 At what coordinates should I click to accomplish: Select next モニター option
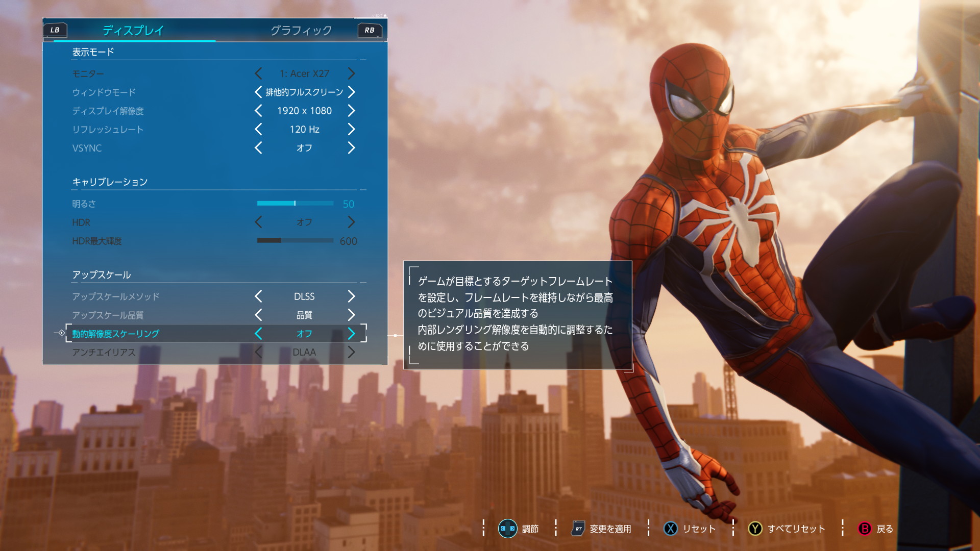click(x=351, y=73)
